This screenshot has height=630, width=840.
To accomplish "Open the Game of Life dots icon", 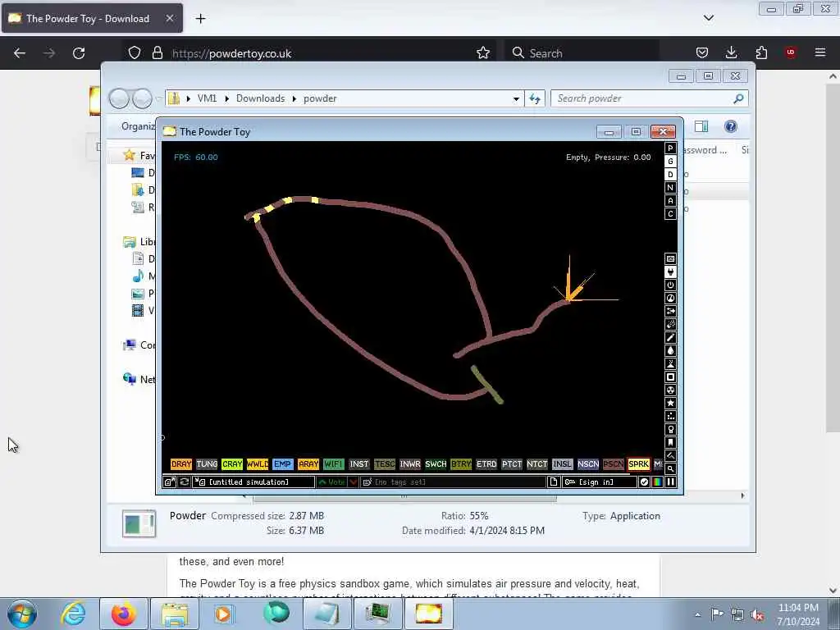I will click(x=670, y=416).
